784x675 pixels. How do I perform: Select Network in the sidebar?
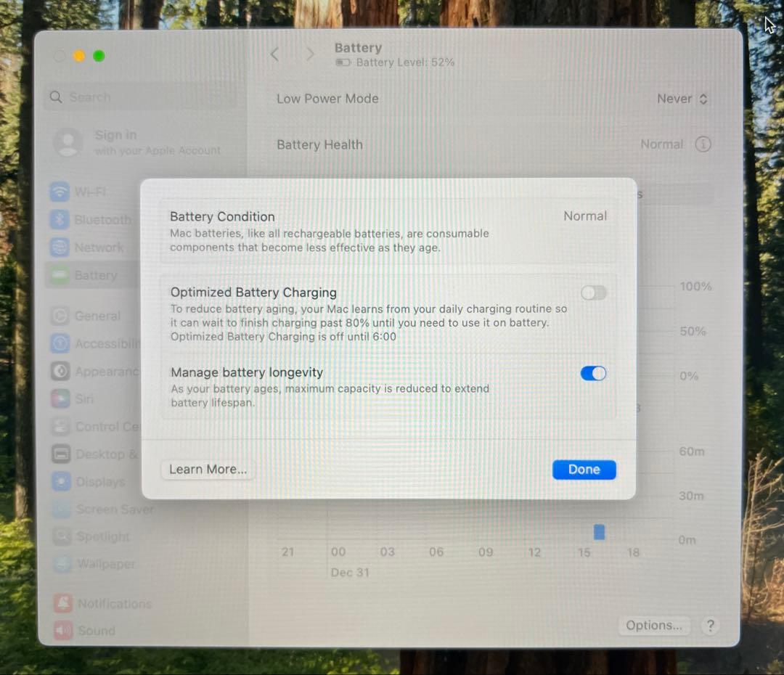[97, 247]
